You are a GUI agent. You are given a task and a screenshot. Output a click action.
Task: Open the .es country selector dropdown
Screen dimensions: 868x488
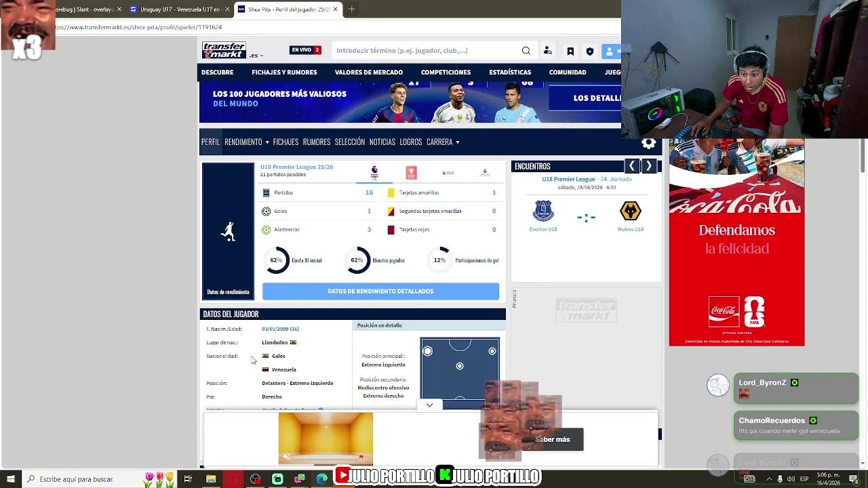pos(256,56)
